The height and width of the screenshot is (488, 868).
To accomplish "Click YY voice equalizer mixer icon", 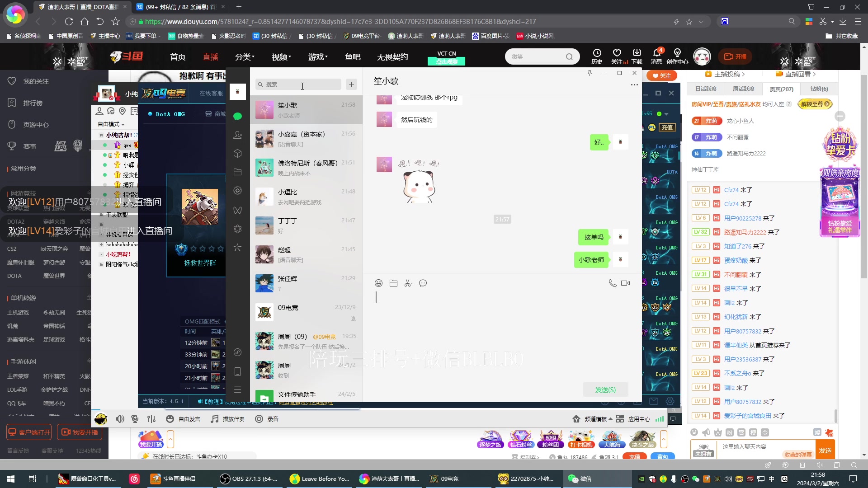I will point(151,419).
